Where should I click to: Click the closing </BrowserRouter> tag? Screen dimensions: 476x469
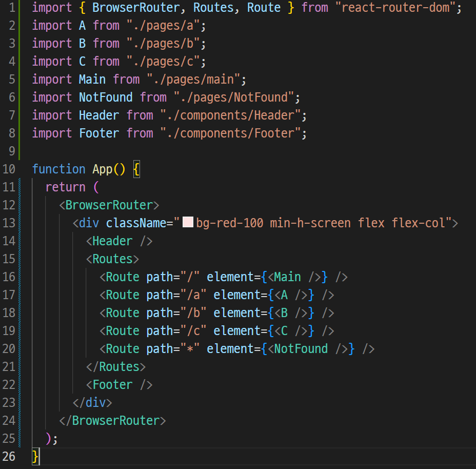113,420
